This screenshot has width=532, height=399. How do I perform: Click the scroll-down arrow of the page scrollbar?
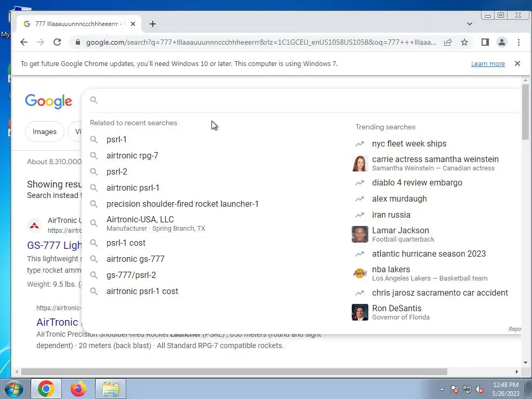525,362
